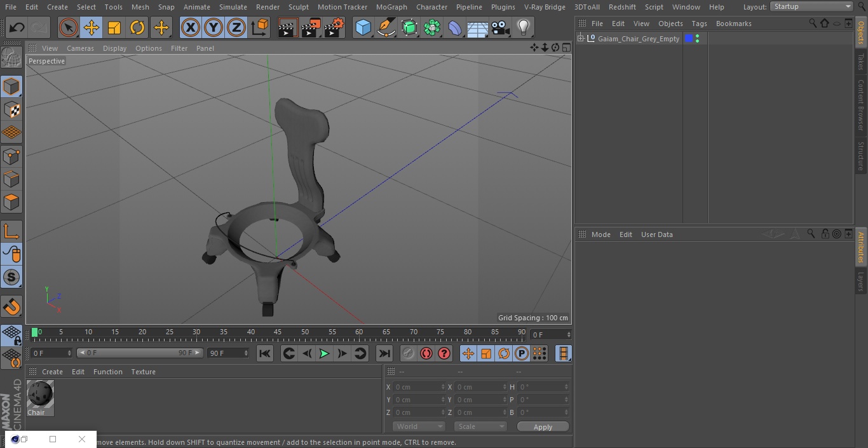Toggle Parameter keyframe recording P icon
This screenshot has width=868, height=448.
522,353
